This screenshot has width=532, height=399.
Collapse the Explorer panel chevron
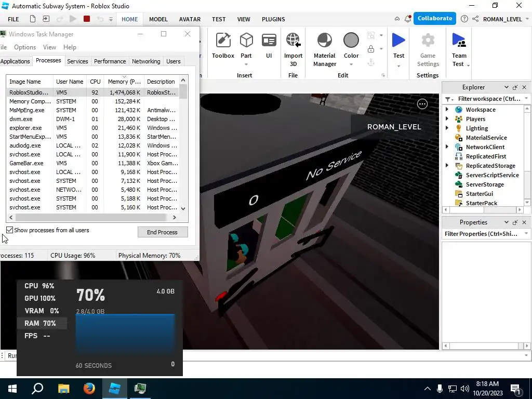click(506, 87)
